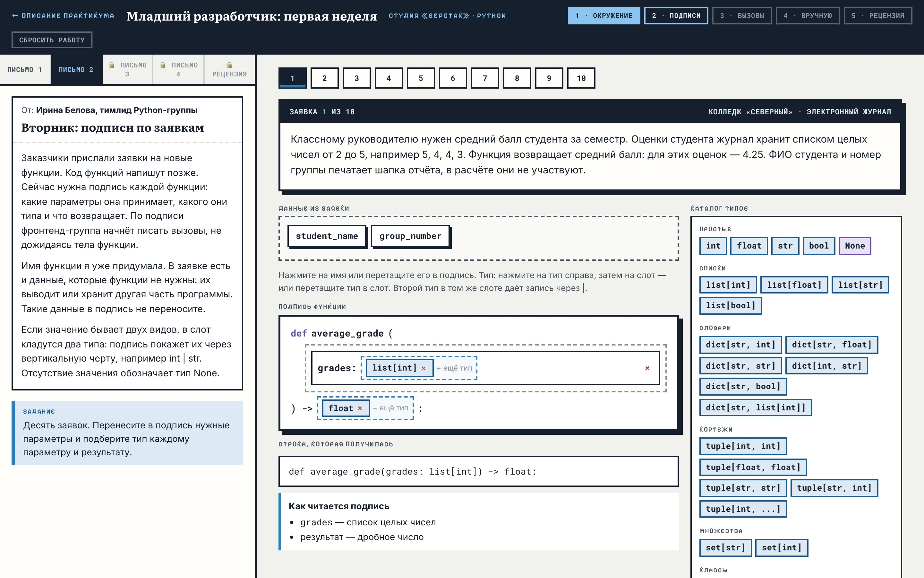This screenshot has width=924, height=578.
Task: Remove the list[int] type from grades slot
Action: pos(424,368)
